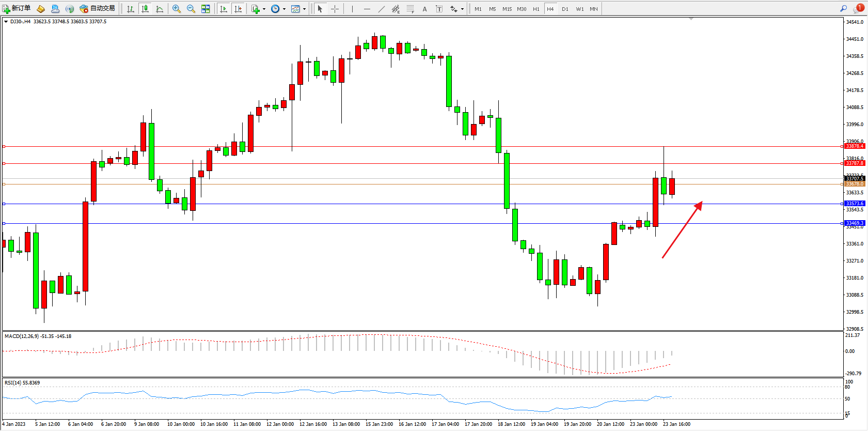
Task: Open the search magnifier in top right
Action: click(843, 8)
